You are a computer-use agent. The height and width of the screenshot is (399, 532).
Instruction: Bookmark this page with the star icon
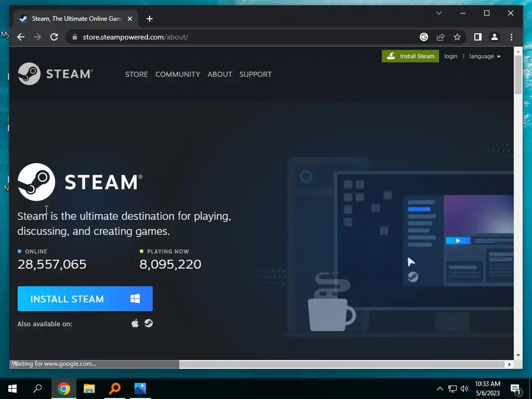[x=457, y=37]
